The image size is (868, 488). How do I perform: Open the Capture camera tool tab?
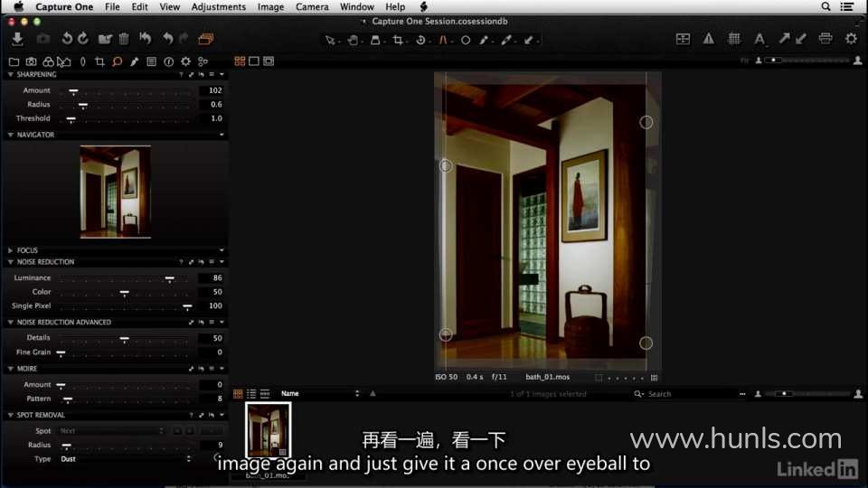[32, 61]
